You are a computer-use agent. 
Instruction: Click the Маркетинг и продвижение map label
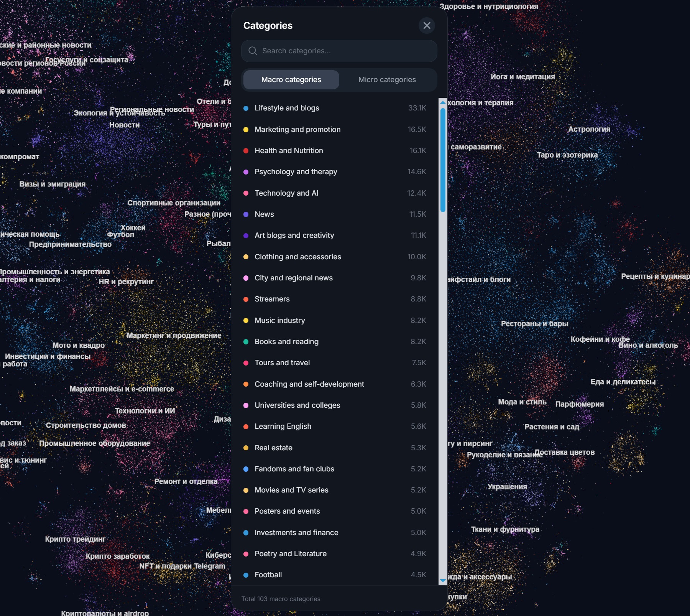click(174, 336)
